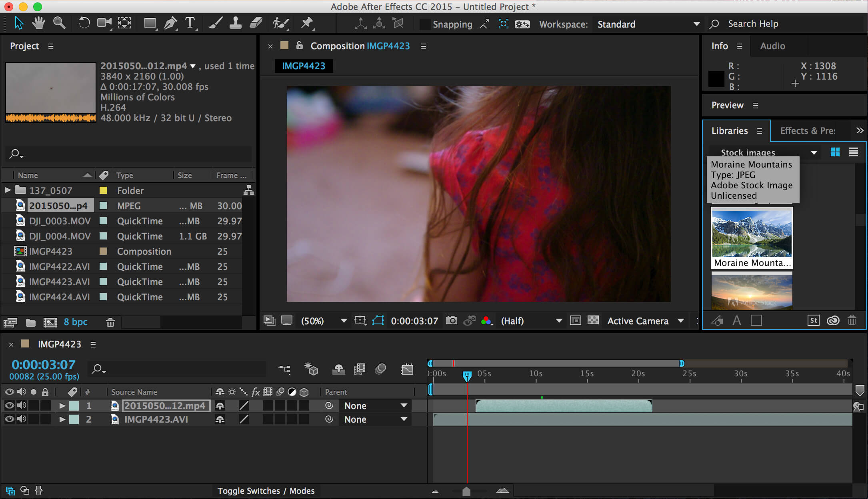Mute audio of layer 2015050...12.mp4
868x499 pixels.
pyautogui.click(x=22, y=405)
